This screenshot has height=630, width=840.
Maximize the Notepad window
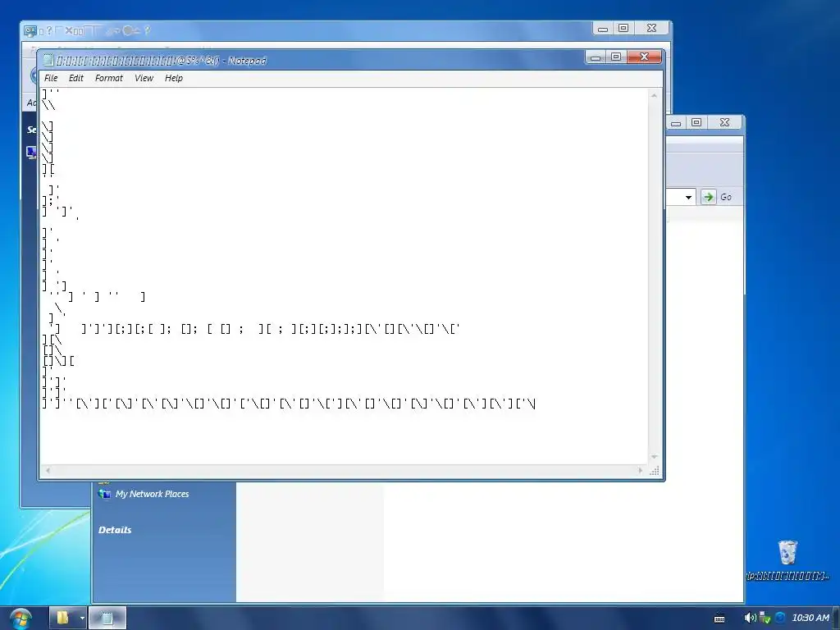[616, 57]
